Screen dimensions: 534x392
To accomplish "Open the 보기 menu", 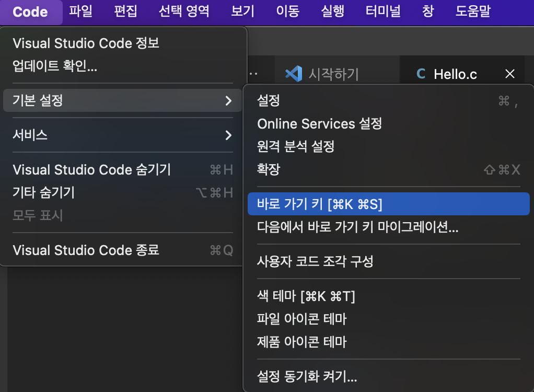I will tap(242, 11).
